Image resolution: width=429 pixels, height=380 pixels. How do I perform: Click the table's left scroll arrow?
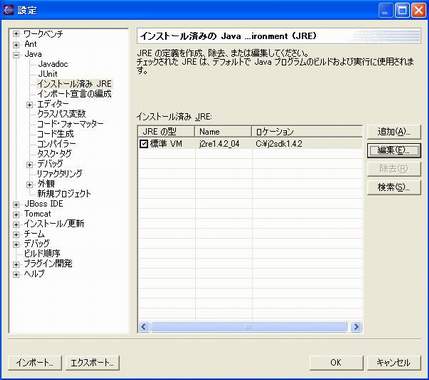pyautogui.click(x=144, y=327)
